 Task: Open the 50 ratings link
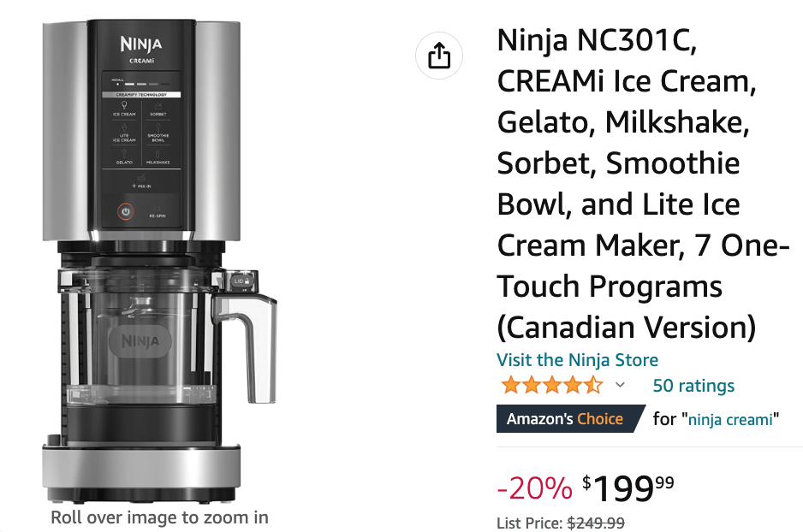693,385
